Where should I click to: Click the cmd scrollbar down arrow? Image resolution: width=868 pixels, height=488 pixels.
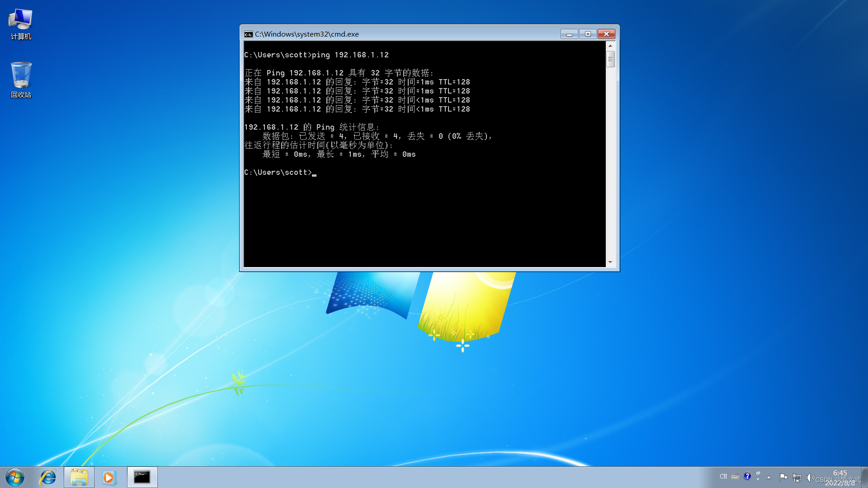point(610,262)
